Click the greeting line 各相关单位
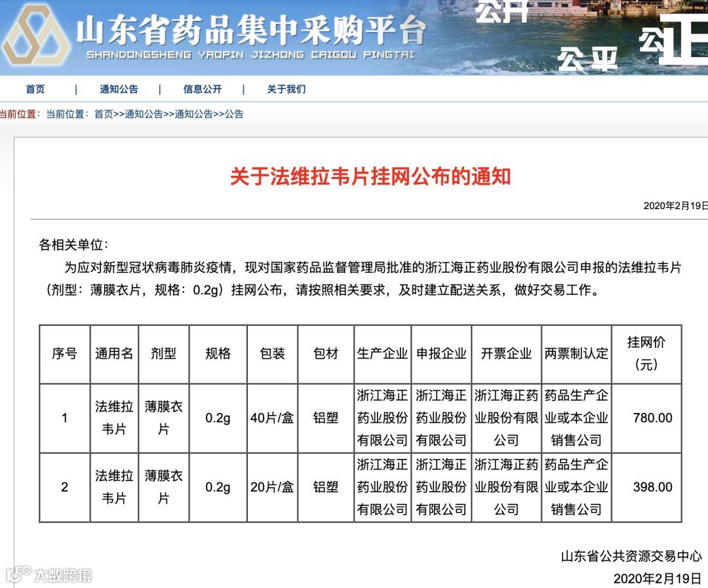Image resolution: width=708 pixels, height=588 pixels. 73,245
